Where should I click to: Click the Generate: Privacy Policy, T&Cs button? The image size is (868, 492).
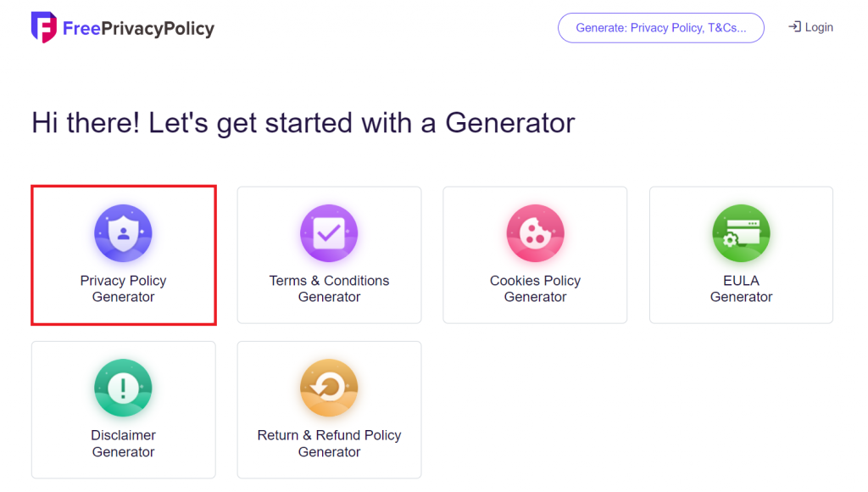point(660,27)
